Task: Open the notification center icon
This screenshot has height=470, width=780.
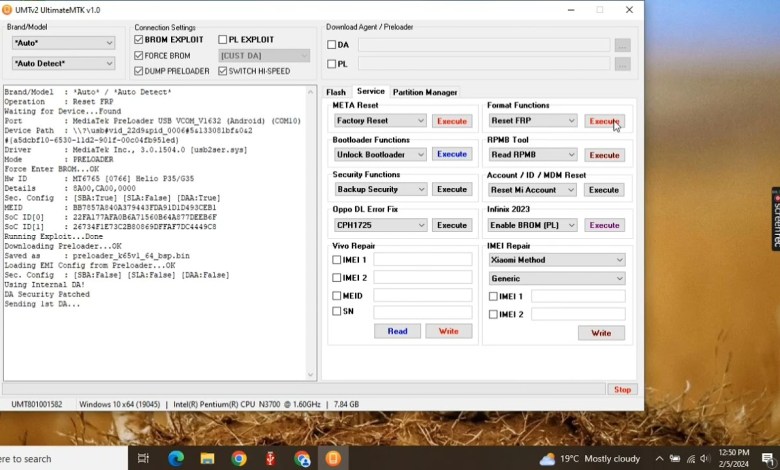Action: 768,459
